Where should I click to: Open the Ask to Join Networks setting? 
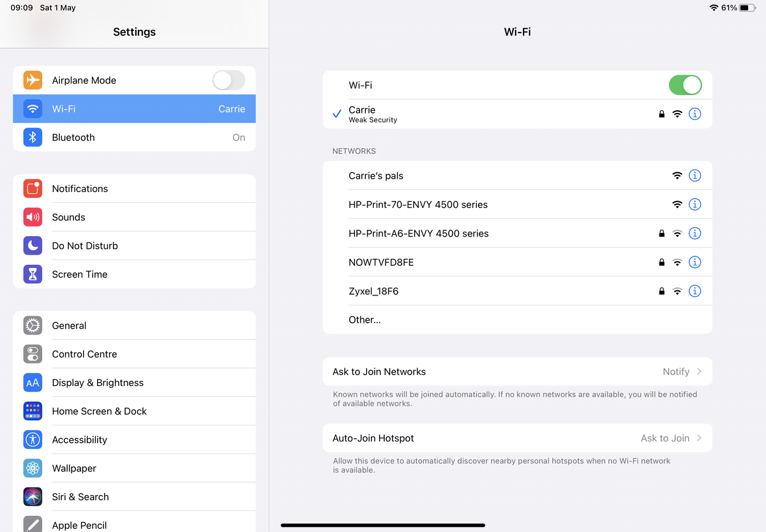[x=517, y=371]
